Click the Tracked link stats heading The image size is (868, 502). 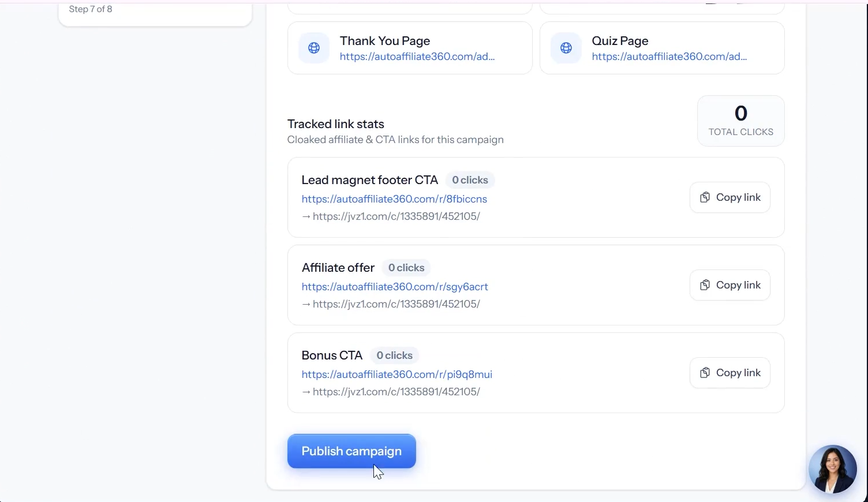click(x=336, y=124)
